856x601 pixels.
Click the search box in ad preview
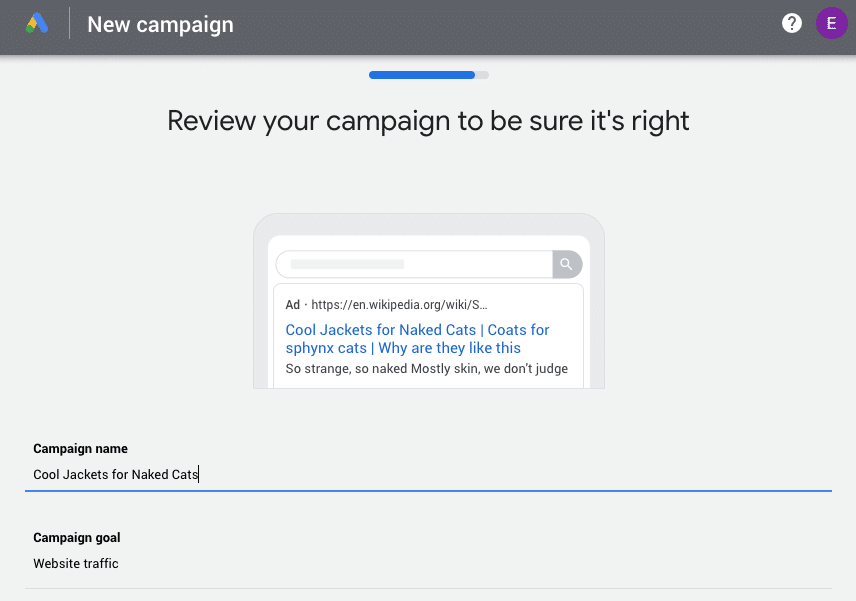click(x=414, y=264)
